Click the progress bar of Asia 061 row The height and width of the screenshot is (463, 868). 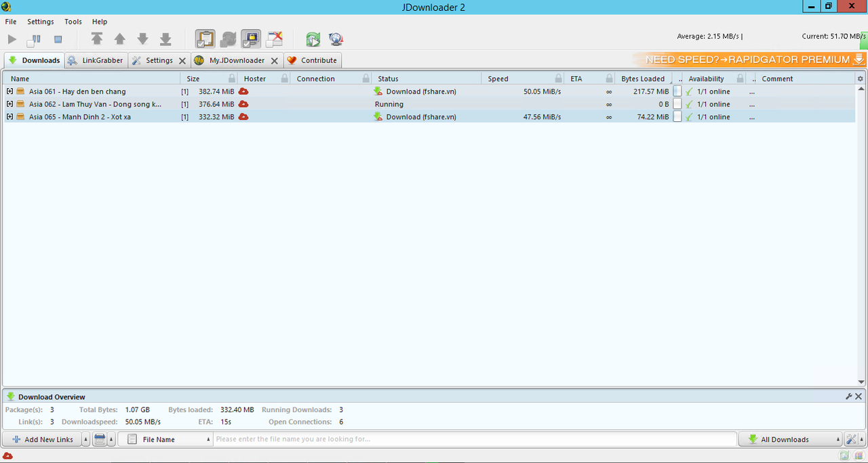point(677,92)
